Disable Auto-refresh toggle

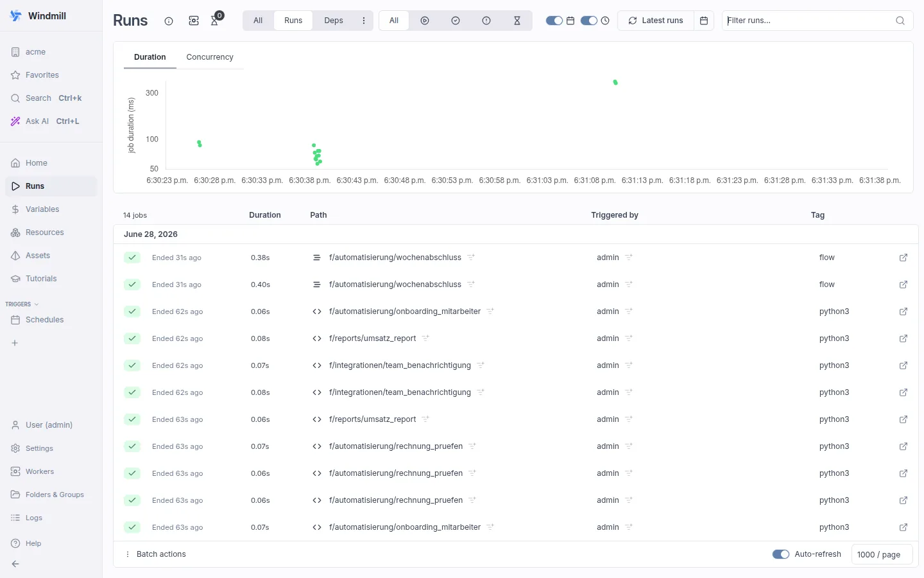coord(781,554)
